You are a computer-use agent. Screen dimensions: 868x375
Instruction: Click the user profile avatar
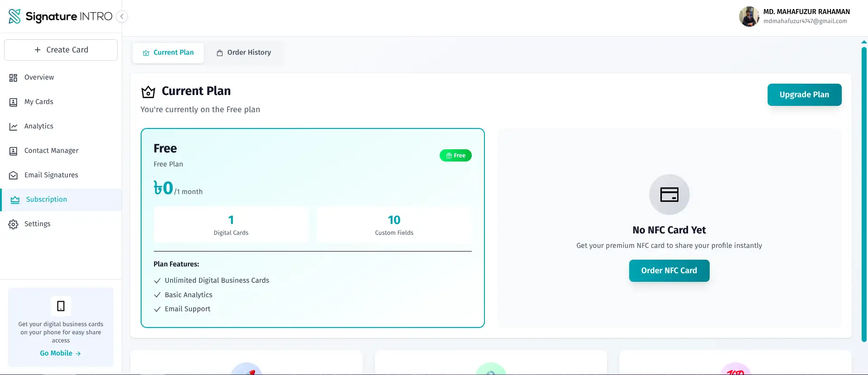click(749, 17)
